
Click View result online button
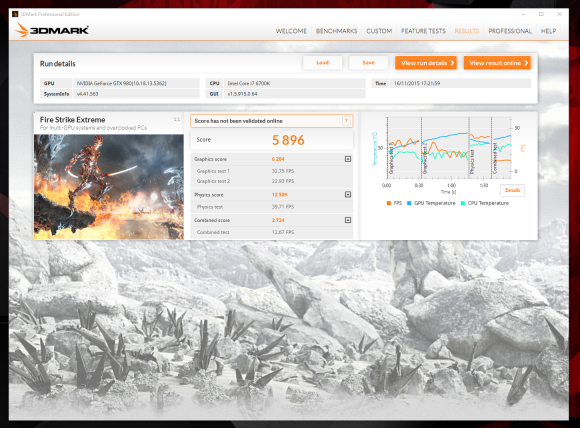pos(497,63)
